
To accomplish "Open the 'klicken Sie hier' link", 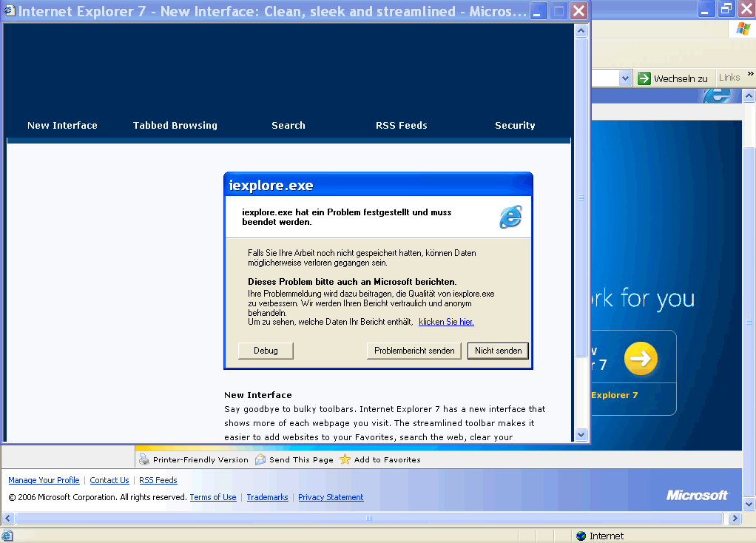I will [x=446, y=322].
